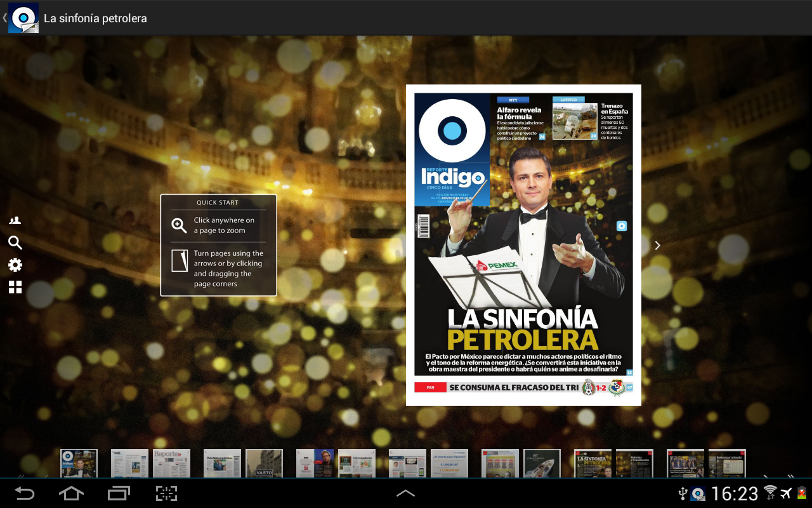Select 'Click anywhere on a page to zoom' tip
The height and width of the screenshot is (508, 812).
point(224,225)
